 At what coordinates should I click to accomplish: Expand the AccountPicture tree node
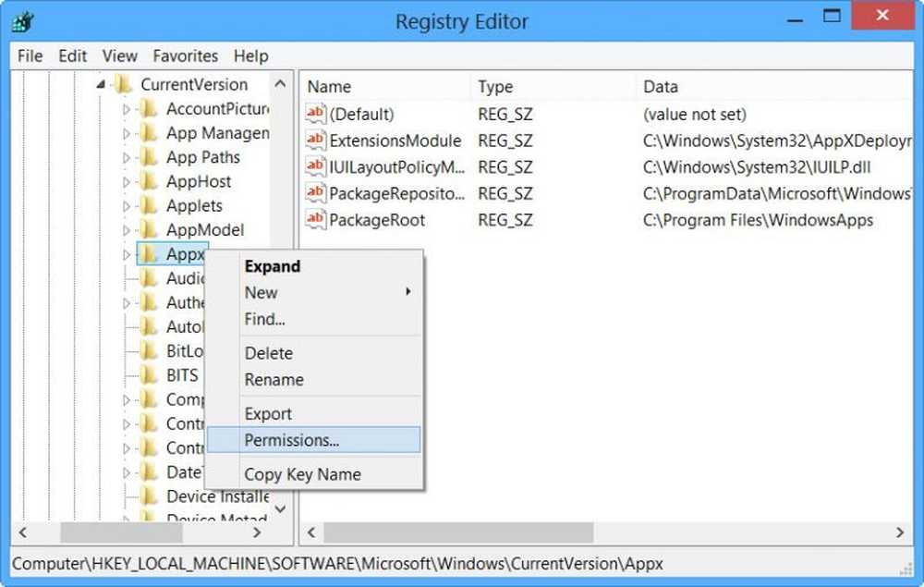(x=126, y=109)
